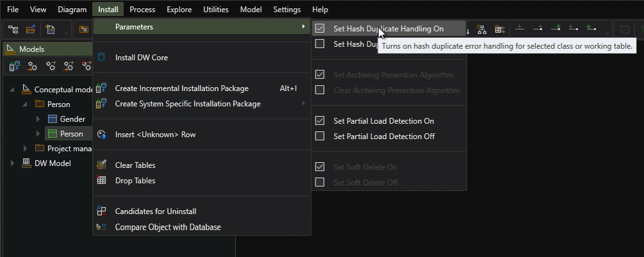The height and width of the screenshot is (257, 644).
Task: Select the Person class in the model tree
Action: [x=71, y=134]
